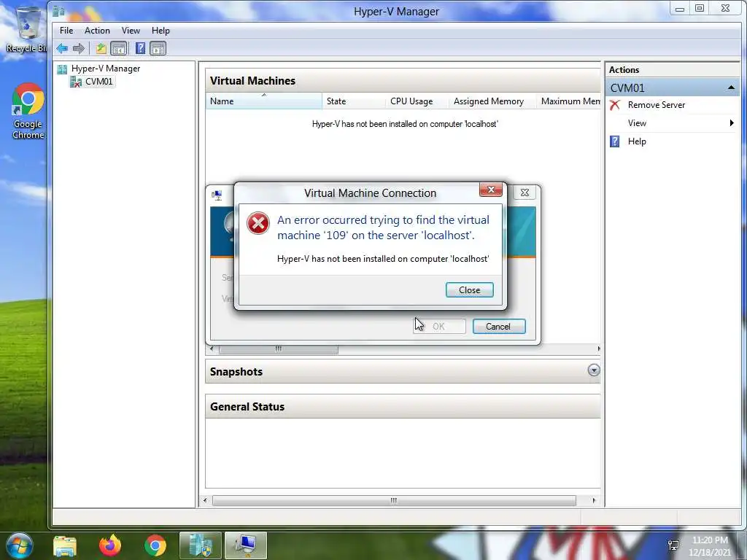Switch to Virtual Machine Connection taskbar button
Viewport: 747px width, 560px height.
[x=246, y=545]
